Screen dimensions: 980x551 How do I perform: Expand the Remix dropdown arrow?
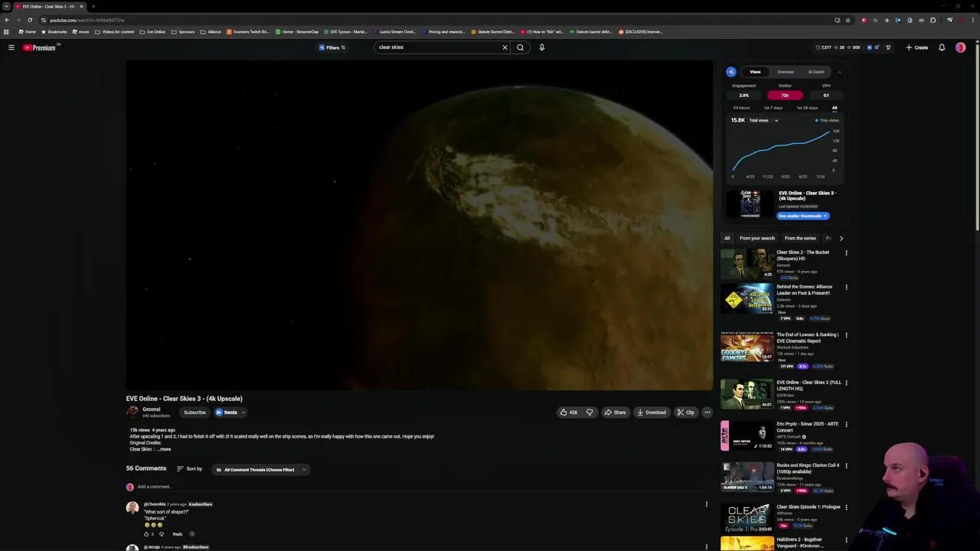pyautogui.click(x=243, y=412)
